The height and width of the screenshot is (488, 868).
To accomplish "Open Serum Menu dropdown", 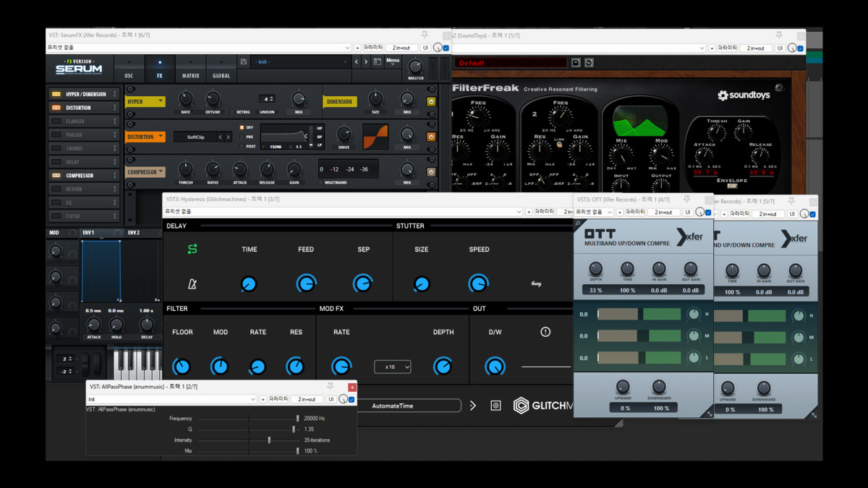I will (x=393, y=61).
